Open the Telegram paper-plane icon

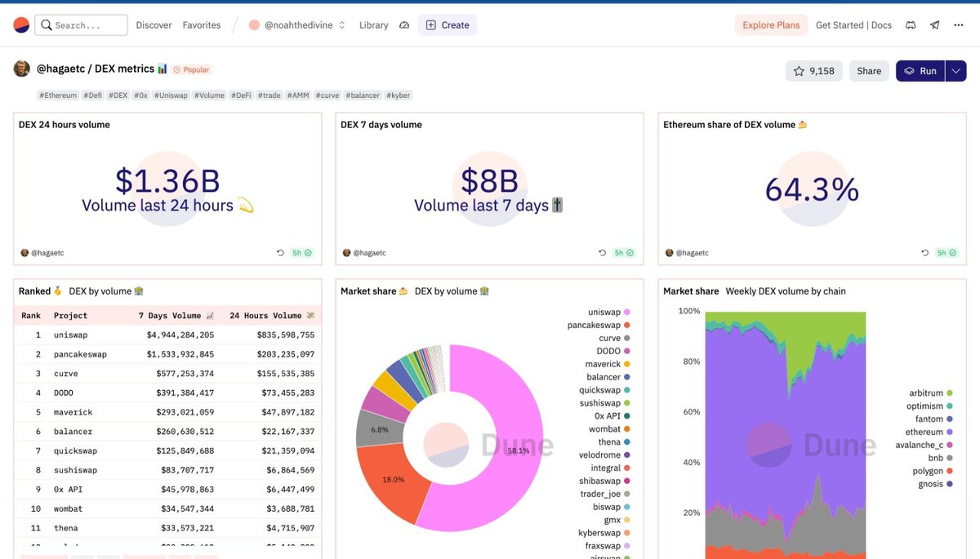click(935, 25)
